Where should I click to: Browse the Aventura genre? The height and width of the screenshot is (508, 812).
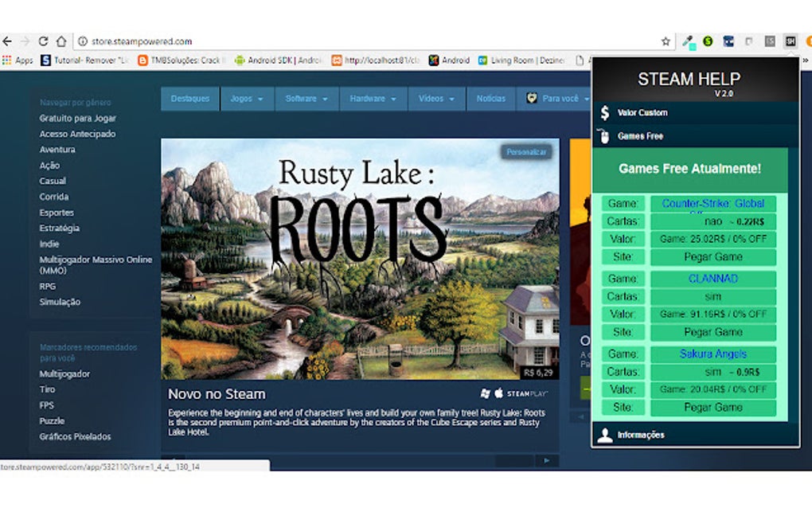57,149
